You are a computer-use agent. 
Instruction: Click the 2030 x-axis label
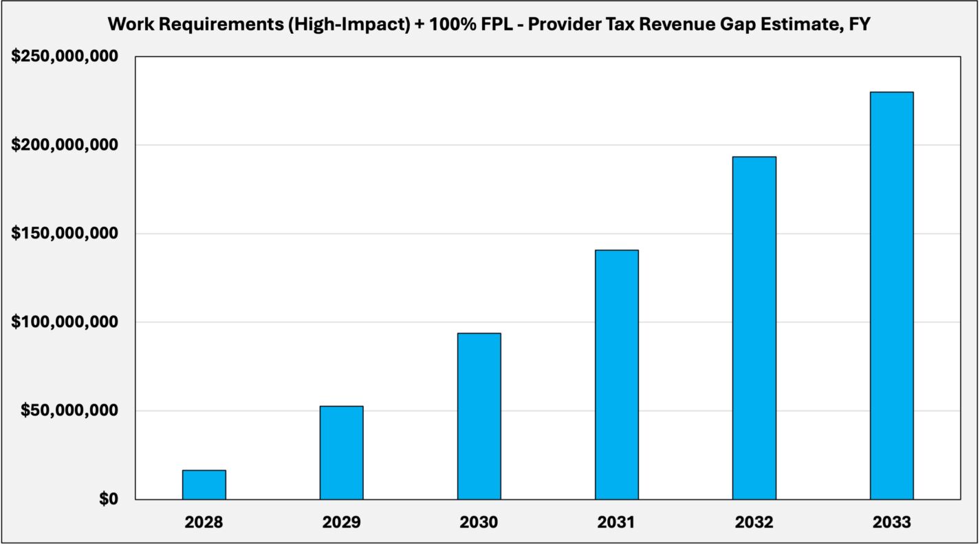[x=479, y=522]
